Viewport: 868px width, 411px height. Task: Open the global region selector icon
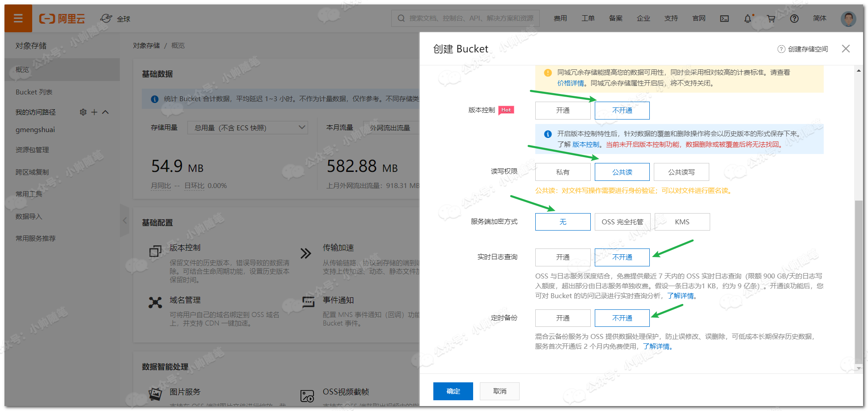106,18
